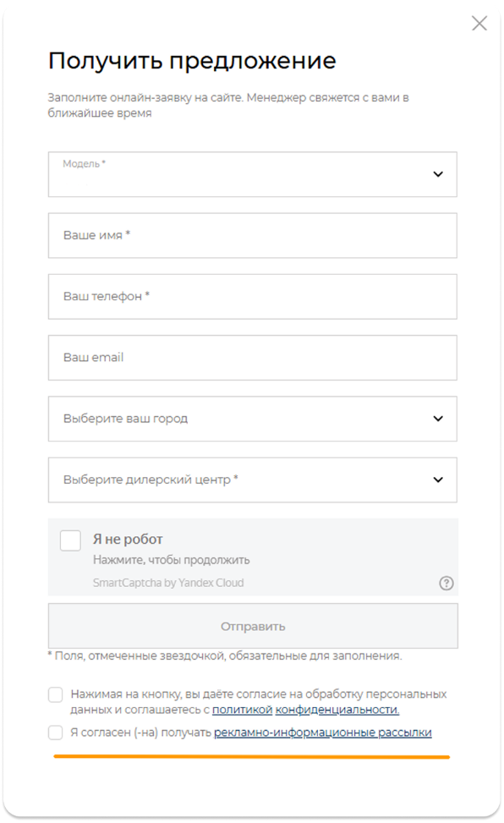
Task: Open the SmartCaptcha help question icon
Action: (x=446, y=583)
